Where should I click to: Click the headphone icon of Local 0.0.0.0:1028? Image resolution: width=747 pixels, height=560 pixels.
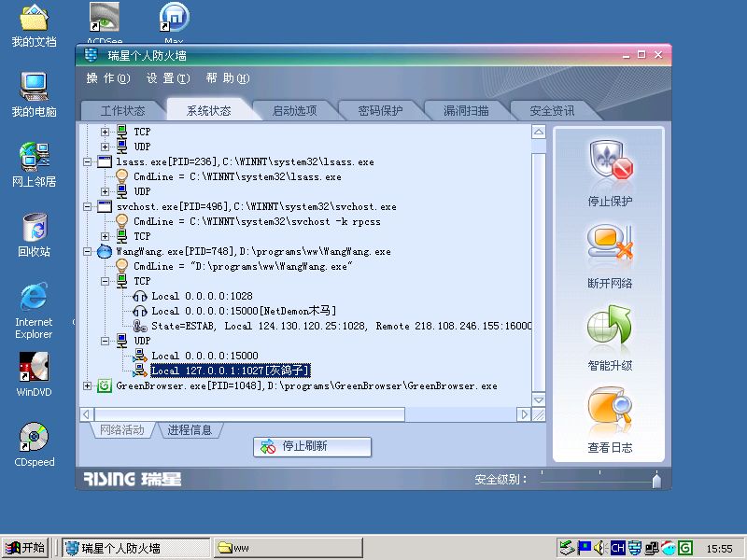[139, 296]
